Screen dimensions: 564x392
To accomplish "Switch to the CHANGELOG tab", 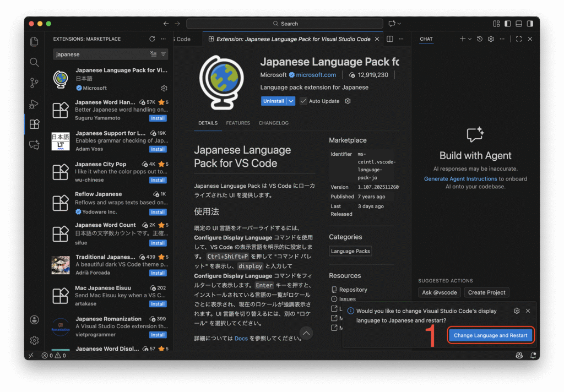I will [x=273, y=123].
